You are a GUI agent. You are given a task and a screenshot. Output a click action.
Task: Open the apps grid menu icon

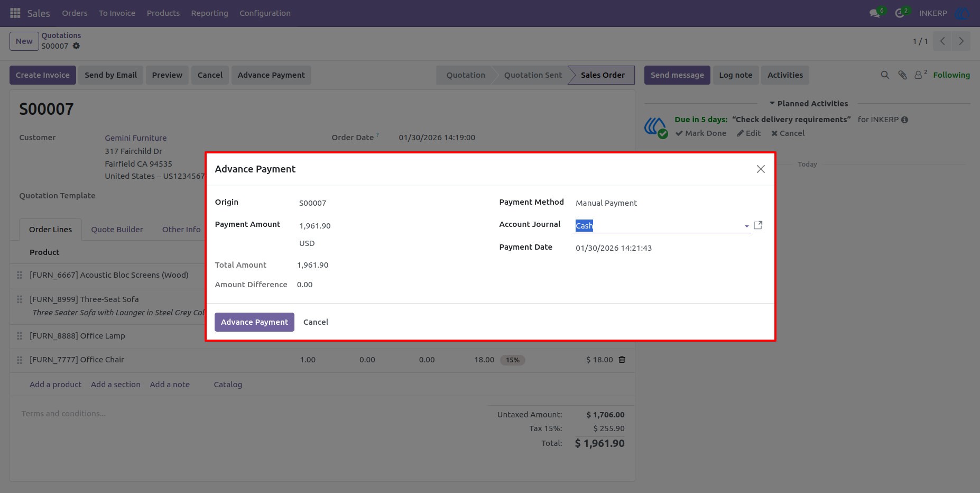click(x=15, y=13)
